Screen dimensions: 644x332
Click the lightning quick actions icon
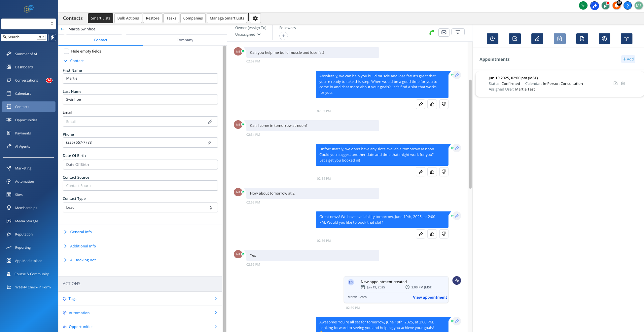53,37
